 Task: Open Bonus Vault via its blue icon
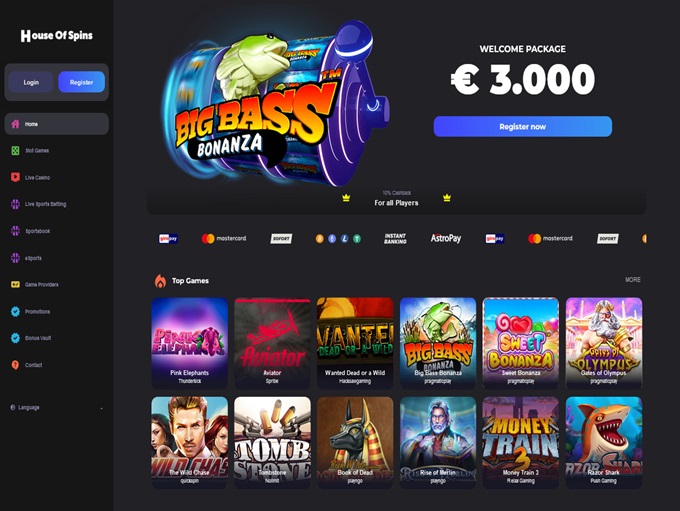pyautogui.click(x=15, y=338)
